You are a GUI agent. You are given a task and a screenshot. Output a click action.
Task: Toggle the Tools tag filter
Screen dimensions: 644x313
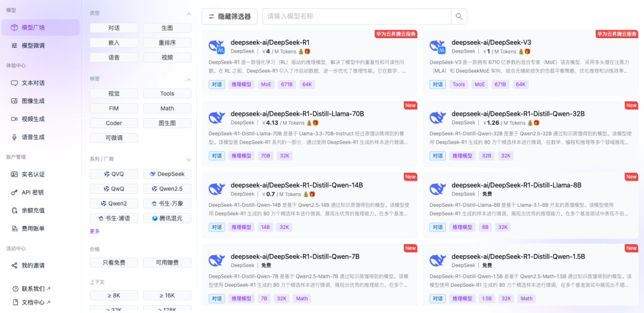coord(167,94)
